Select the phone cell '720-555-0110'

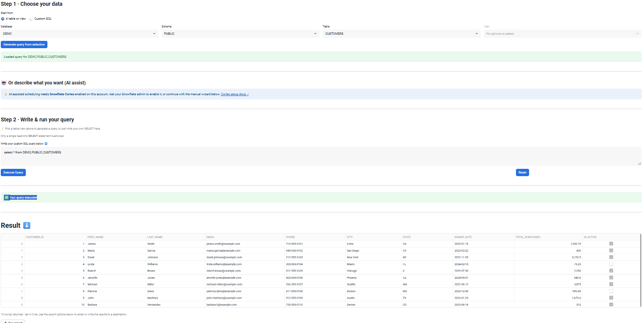pyautogui.click(x=315, y=304)
